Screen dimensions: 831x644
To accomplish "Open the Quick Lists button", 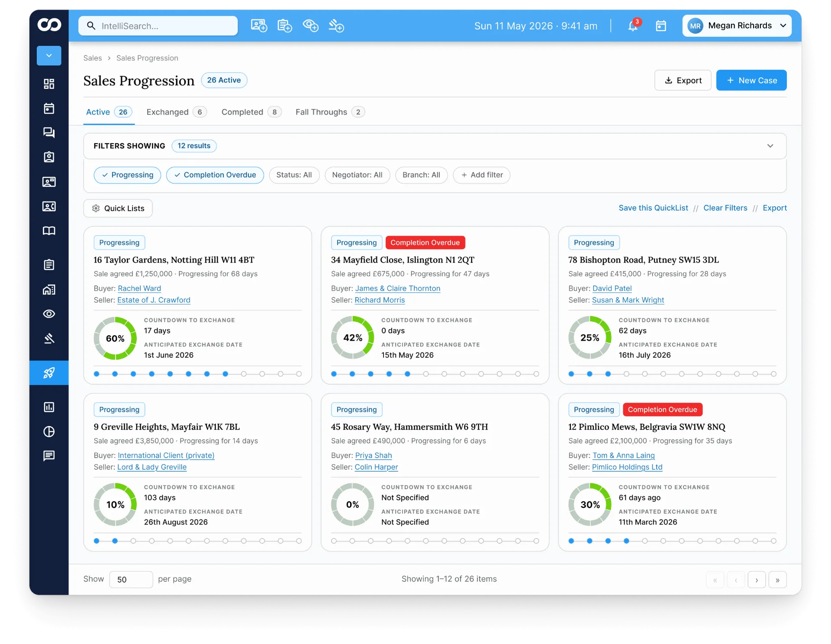I will (x=118, y=208).
